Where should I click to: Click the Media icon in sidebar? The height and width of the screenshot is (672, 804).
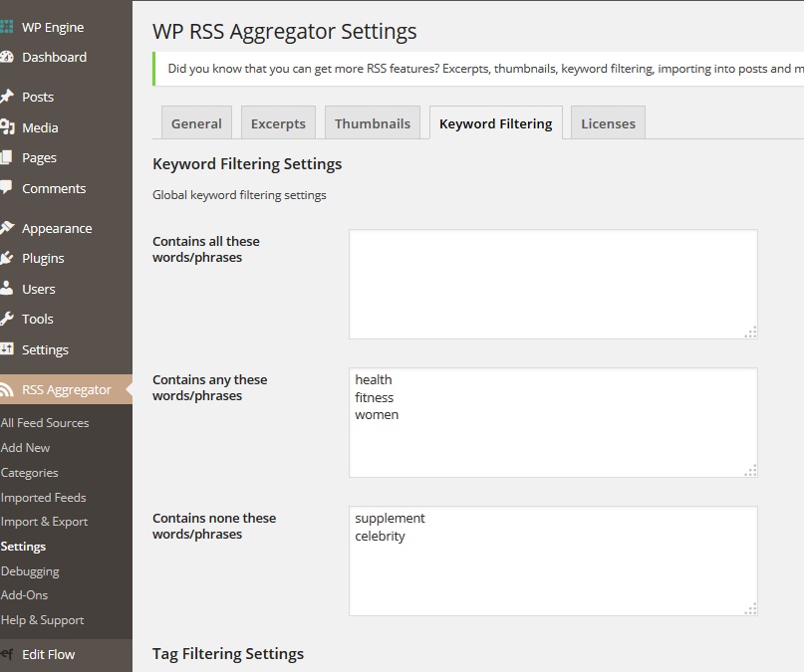(7, 127)
